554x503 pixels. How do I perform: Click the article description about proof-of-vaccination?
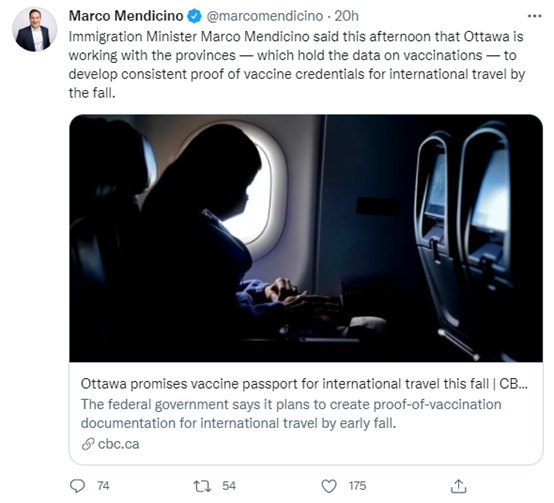pos(291,414)
